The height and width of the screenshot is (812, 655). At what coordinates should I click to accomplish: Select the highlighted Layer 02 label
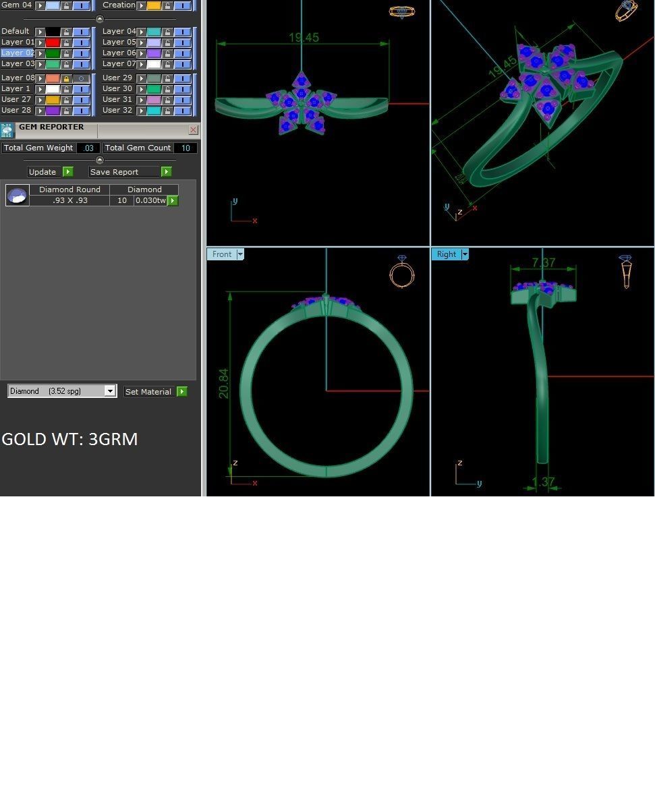pyautogui.click(x=17, y=53)
